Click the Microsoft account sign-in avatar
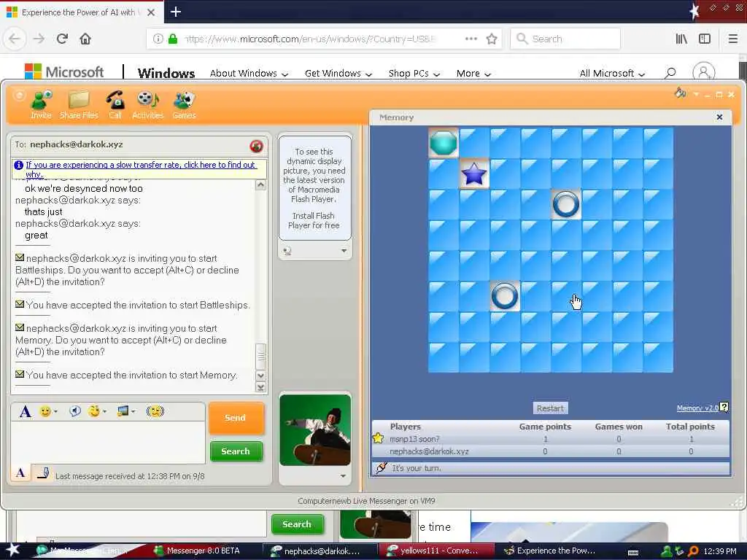Screen dimensions: 747x560 point(704,72)
